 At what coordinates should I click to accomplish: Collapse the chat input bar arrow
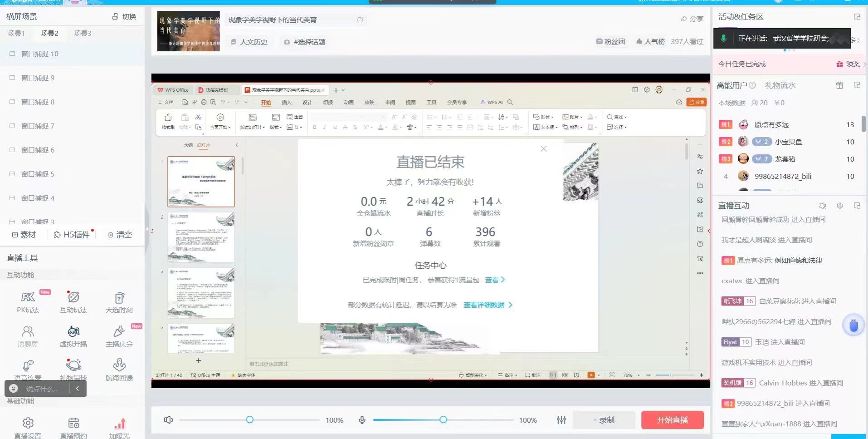pos(78,389)
